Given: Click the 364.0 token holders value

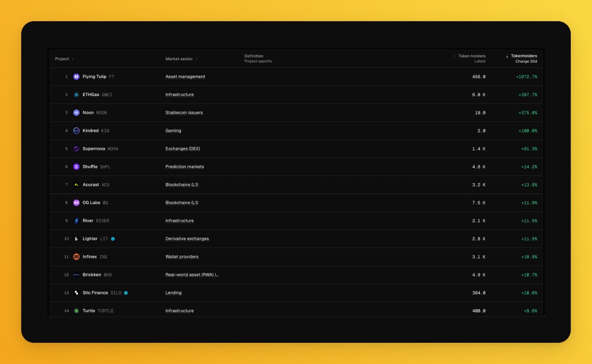Looking at the screenshot, I should 479,292.
